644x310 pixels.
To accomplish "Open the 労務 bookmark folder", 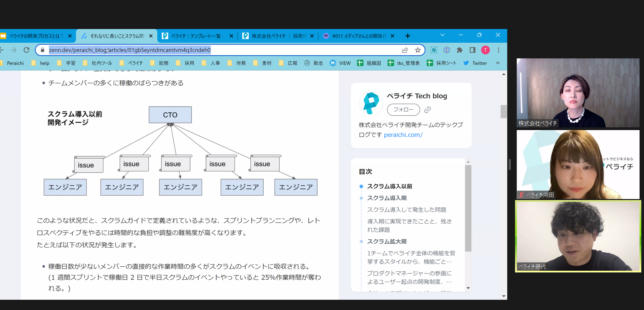I will point(237,63).
